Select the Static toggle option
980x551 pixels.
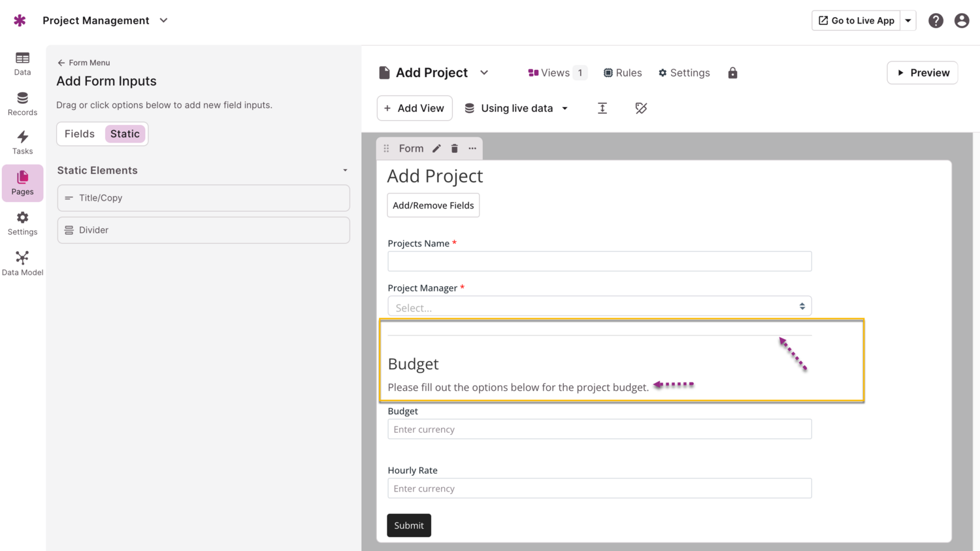tap(125, 134)
